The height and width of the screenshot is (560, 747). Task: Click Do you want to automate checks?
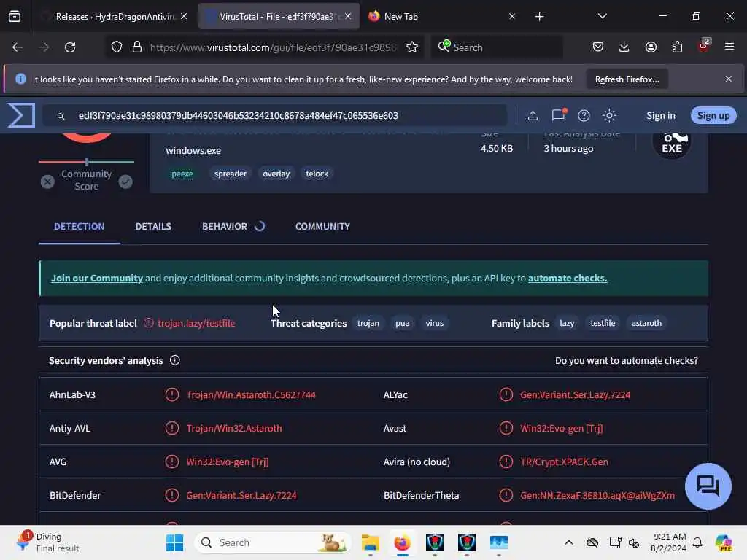coord(626,360)
